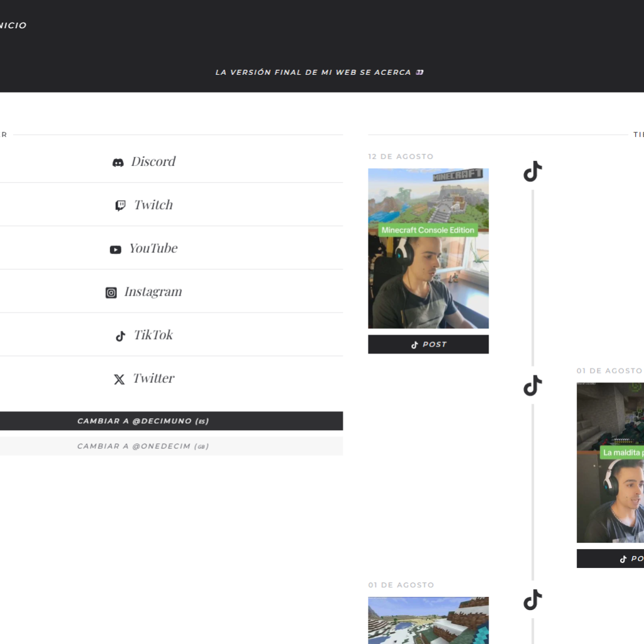The height and width of the screenshot is (644, 644).
Task: Select the TikTok timeline marker for 12 de agosto
Action: tap(533, 171)
